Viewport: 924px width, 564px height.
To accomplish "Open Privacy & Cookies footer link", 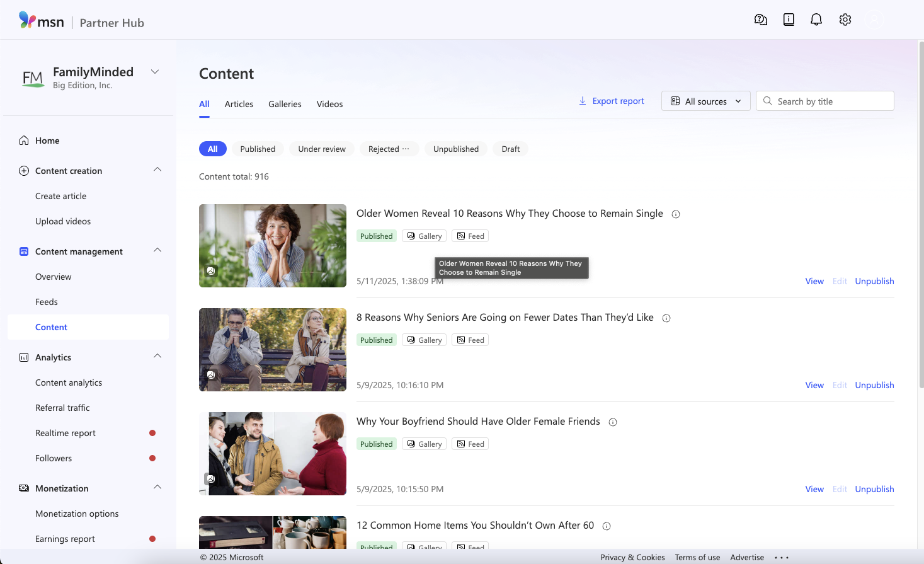I will coord(632,557).
